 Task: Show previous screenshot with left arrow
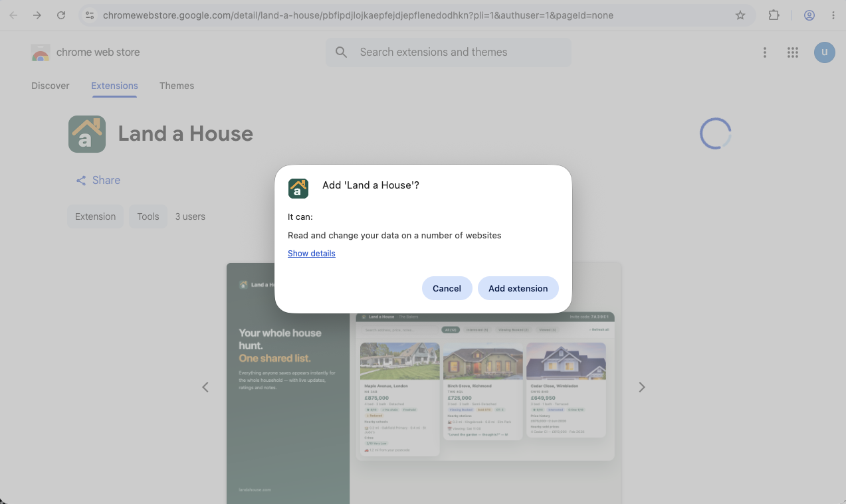point(205,387)
